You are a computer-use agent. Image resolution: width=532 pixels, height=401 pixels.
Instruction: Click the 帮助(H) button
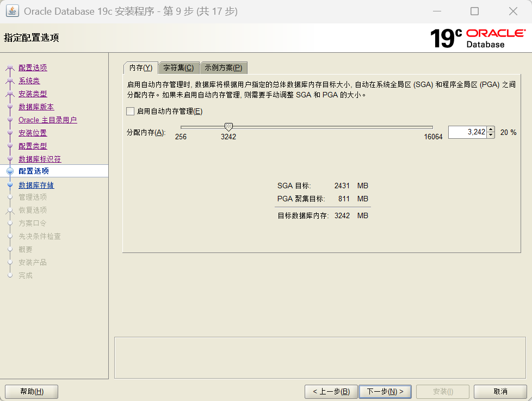pyautogui.click(x=32, y=392)
